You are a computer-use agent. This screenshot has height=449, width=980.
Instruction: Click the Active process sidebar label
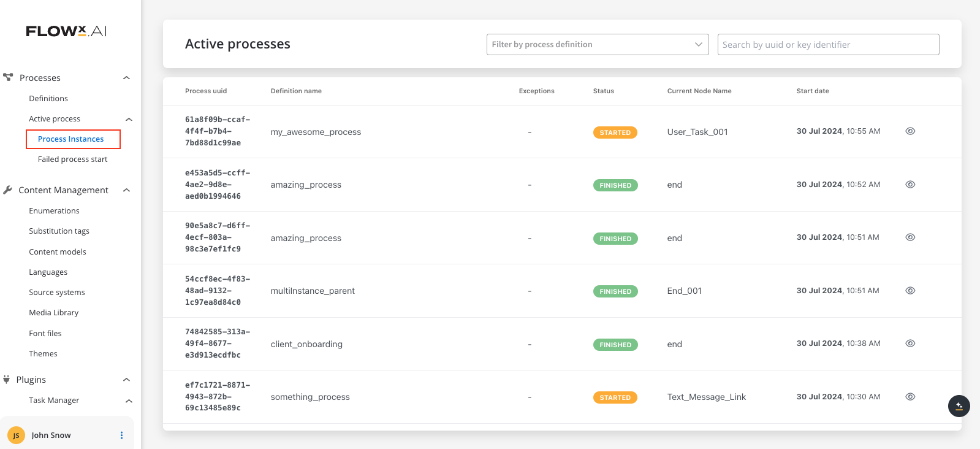[x=55, y=119]
